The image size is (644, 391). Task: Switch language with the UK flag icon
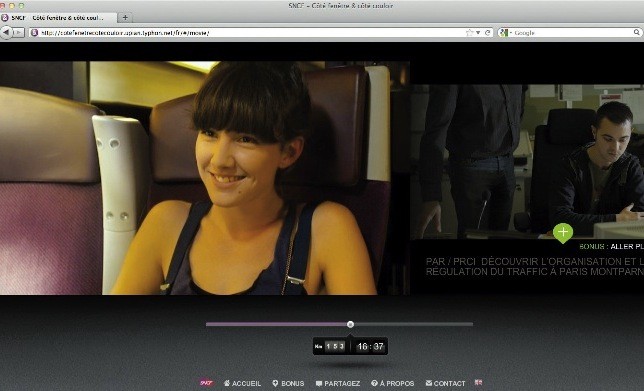click(x=478, y=382)
